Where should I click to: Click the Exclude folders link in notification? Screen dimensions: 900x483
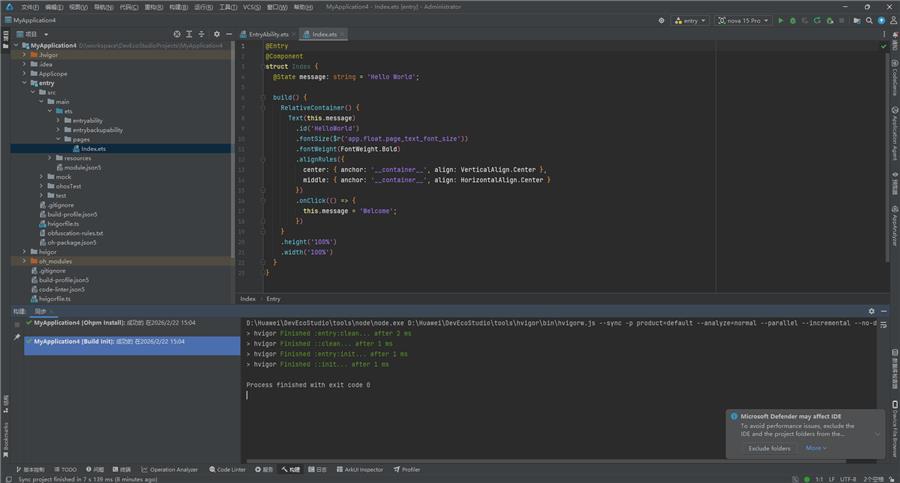click(771, 448)
